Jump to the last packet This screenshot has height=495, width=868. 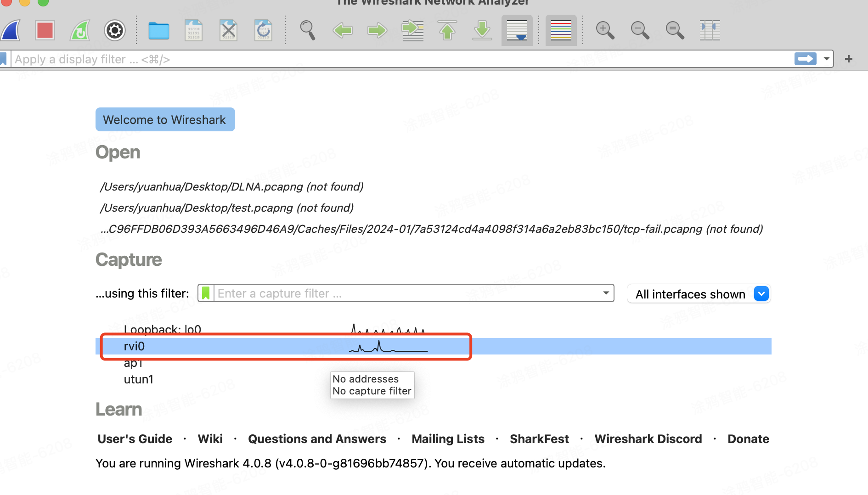(482, 31)
